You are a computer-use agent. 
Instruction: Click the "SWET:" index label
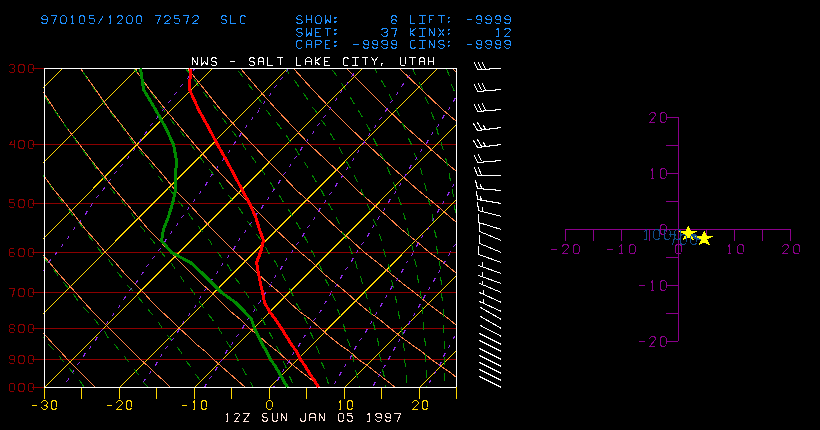pos(317,32)
